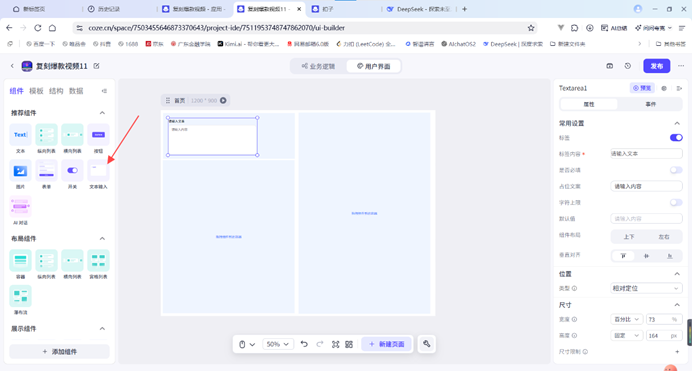This screenshot has height=371, width=692.
Task: Choose top vertical alignment in 垂直对齐
Action: [623, 256]
